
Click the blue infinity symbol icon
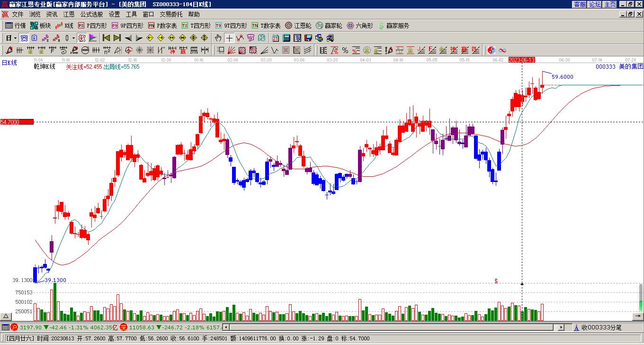(502, 50)
